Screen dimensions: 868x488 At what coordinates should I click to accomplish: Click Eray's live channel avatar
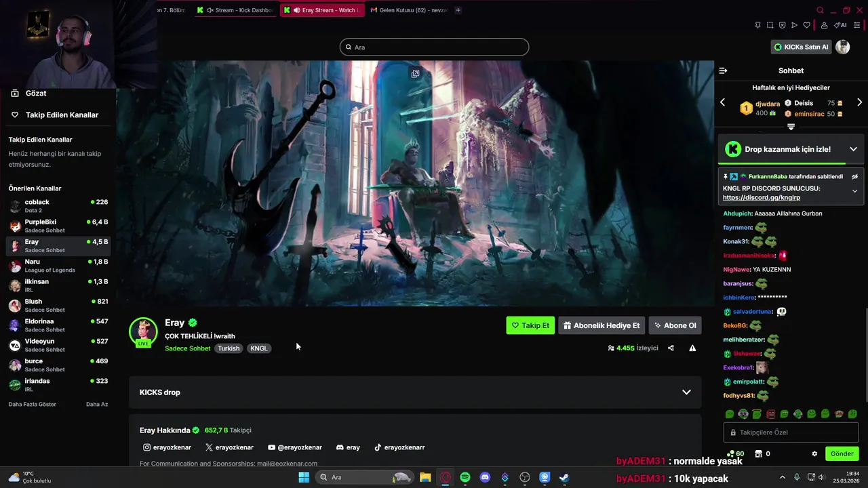click(143, 332)
